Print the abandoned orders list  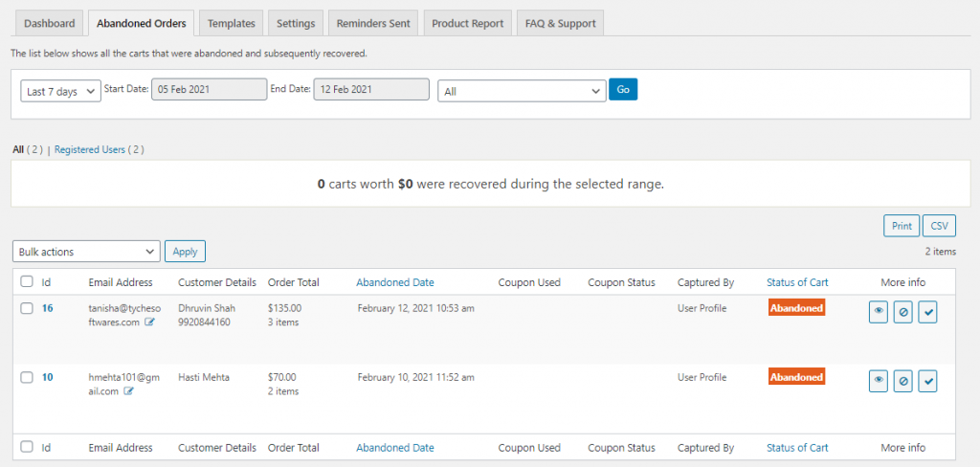click(902, 226)
